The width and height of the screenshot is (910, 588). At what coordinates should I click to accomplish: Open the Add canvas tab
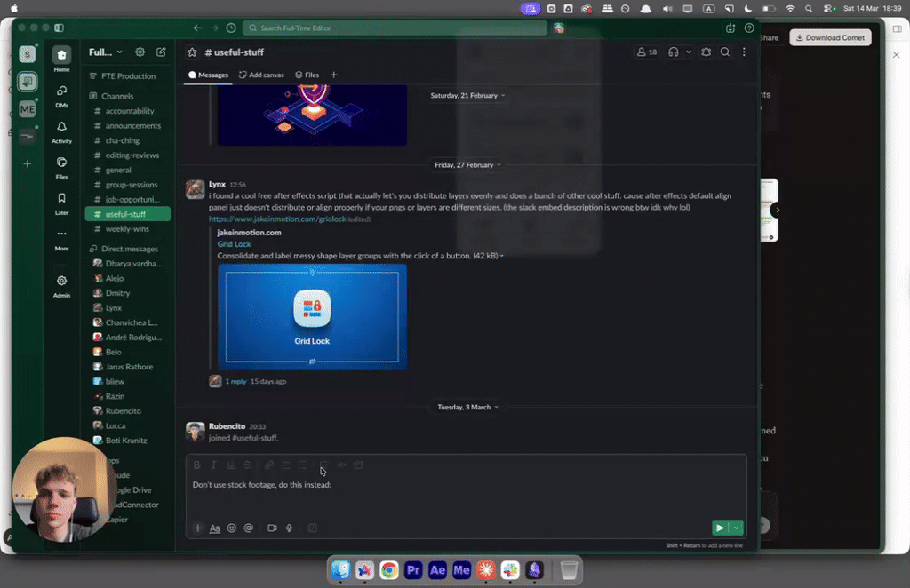pyautogui.click(x=261, y=75)
